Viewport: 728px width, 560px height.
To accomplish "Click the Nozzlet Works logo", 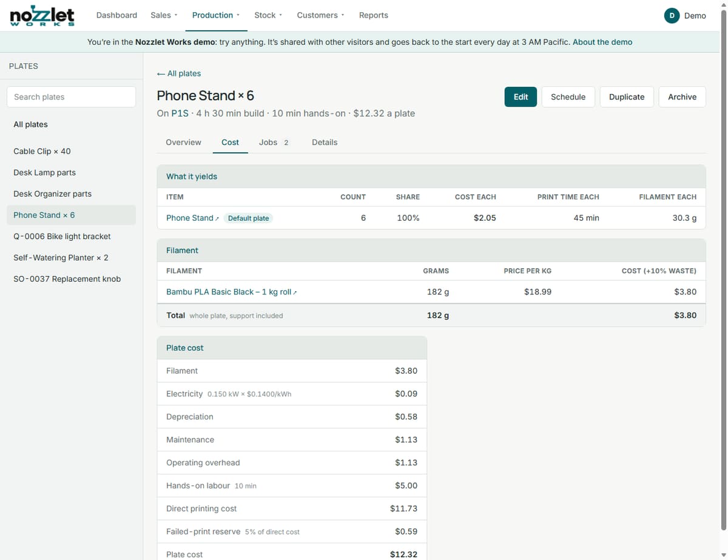I will (42, 16).
